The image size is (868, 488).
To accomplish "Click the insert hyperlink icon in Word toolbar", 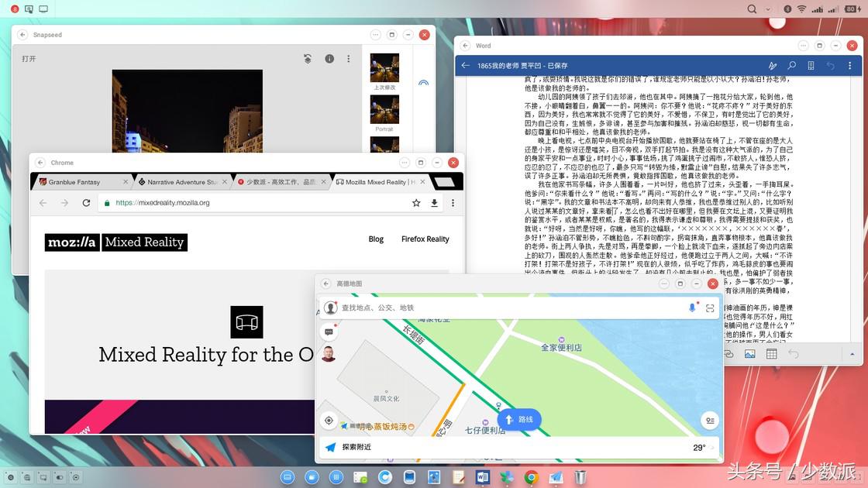I will 729,354.
